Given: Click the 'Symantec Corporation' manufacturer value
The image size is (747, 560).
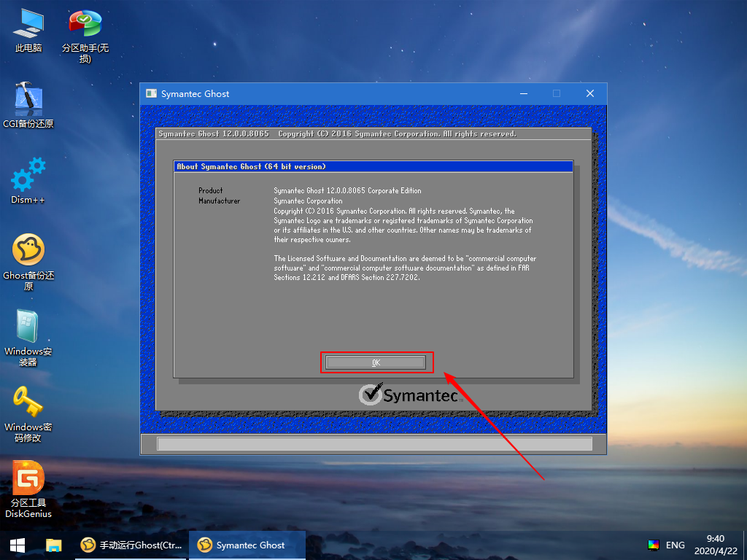Looking at the screenshot, I should pyautogui.click(x=308, y=201).
